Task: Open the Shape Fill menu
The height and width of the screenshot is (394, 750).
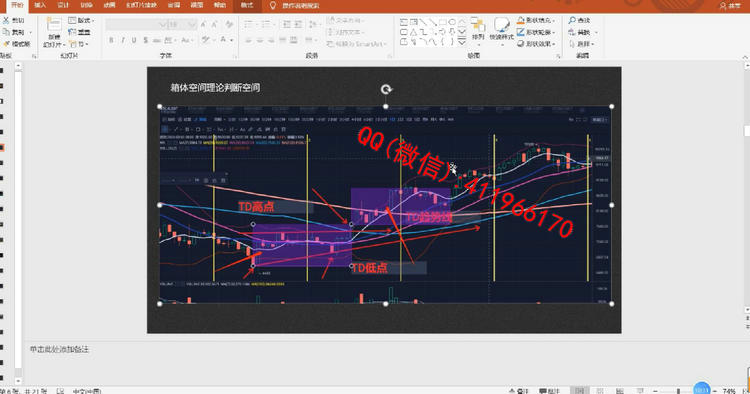Action: pyautogui.click(x=536, y=20)
